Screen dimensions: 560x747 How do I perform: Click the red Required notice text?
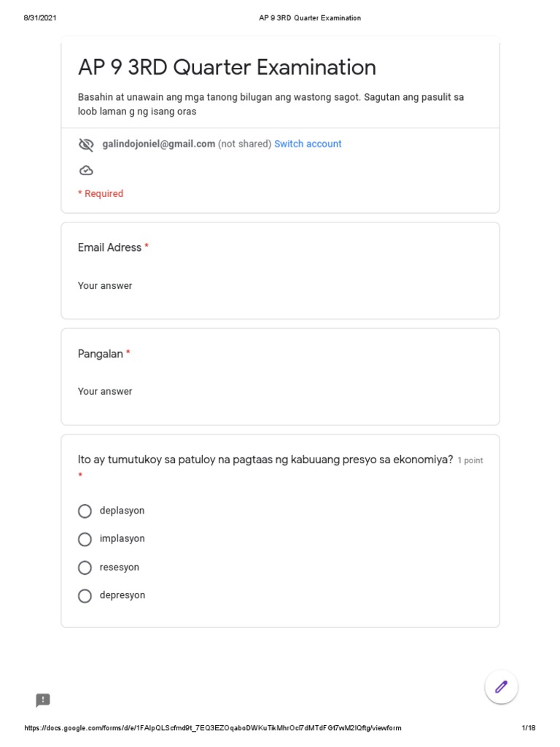pyautogui.click(x=101, y=194)
